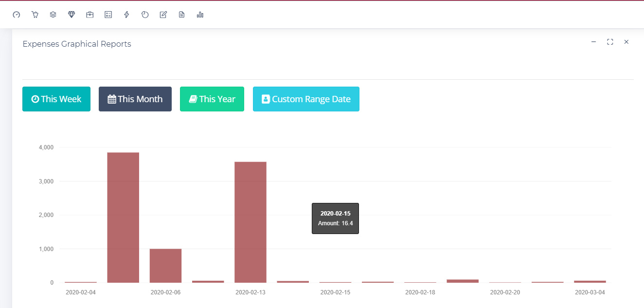
Task: Click the '2,000' y-axis value
Action: point(46,215)
